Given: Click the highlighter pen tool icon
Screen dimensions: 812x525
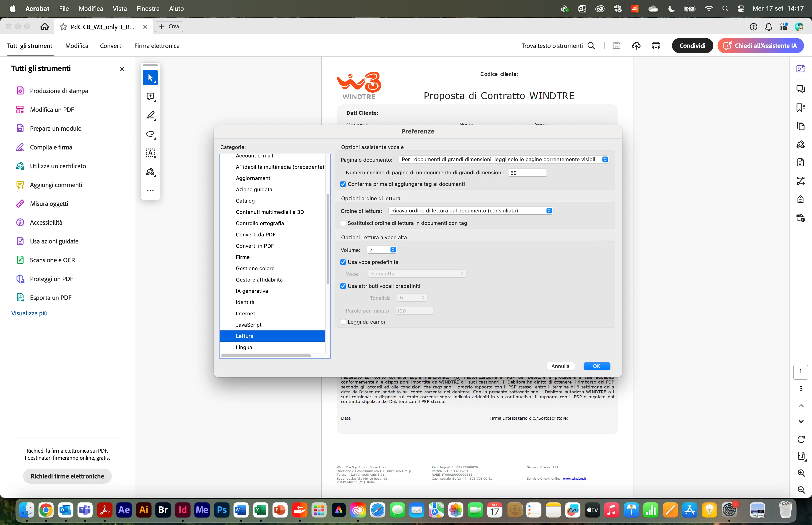Looking at the screenshot, I should point(150,115).
